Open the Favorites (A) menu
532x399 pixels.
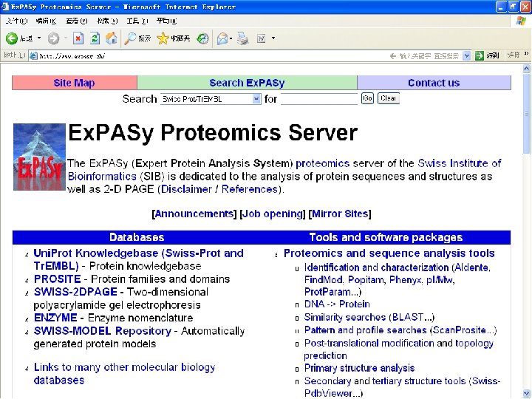tap(107, 21)
